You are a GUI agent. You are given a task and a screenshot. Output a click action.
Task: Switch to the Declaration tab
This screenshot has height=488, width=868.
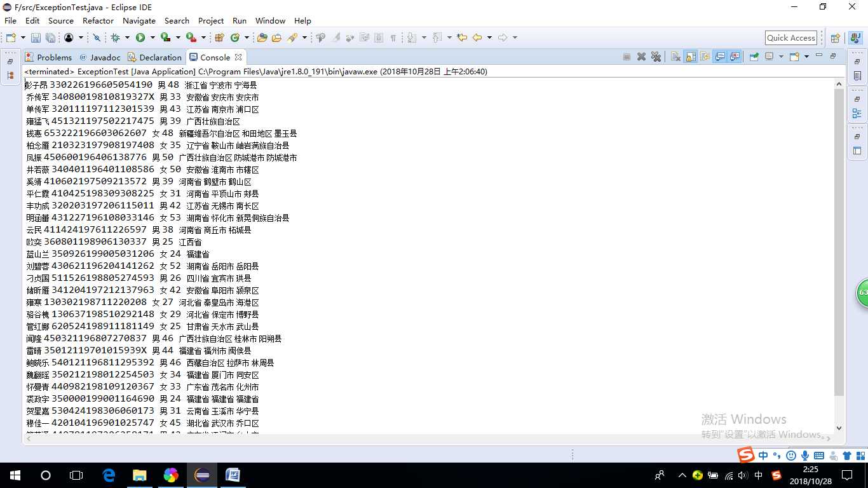tap(155, 57)
